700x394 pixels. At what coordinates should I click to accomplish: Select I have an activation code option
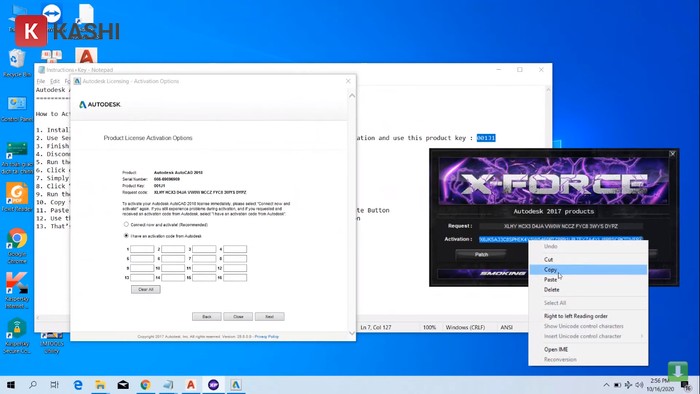click(126, 236)
